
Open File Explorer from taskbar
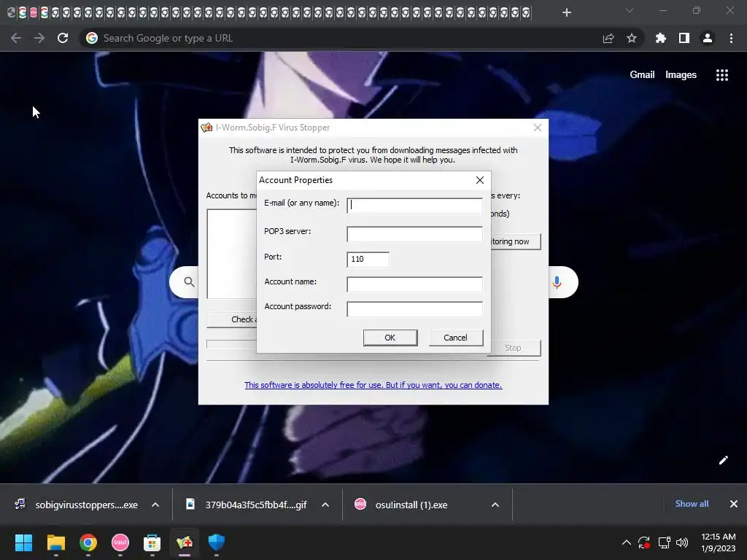point(55,542)
